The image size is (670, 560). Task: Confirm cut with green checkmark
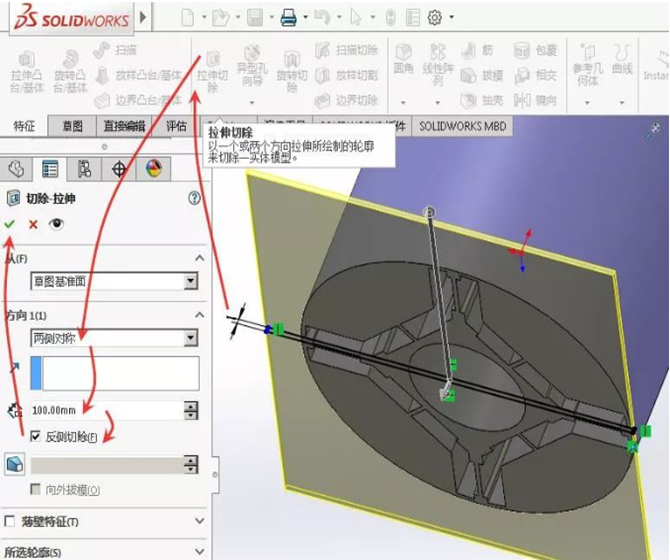pos(9,224)
